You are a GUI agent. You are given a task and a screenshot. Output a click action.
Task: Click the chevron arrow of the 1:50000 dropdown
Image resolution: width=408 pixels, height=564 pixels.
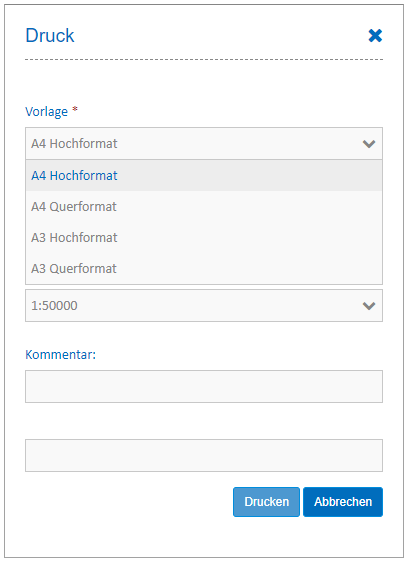[x=369, y=306]
